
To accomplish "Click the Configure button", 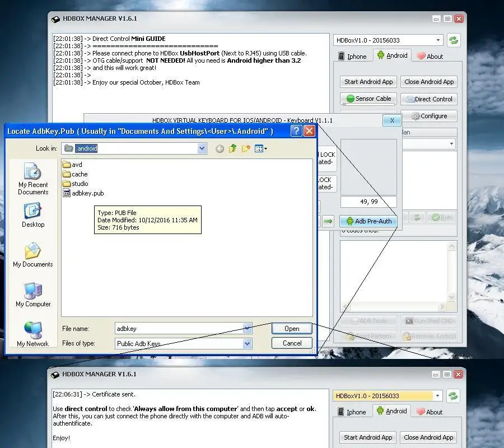I will click(x=429, y=116).
